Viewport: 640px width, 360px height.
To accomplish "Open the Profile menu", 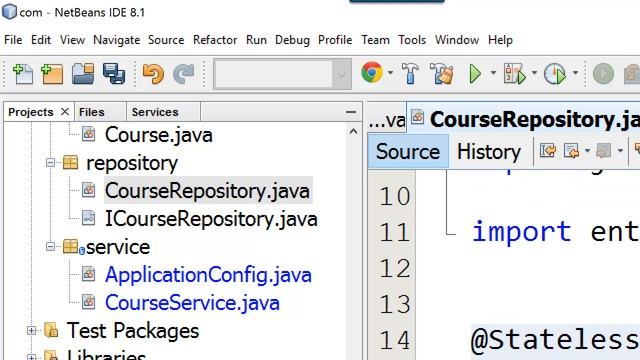I will tap(335, 40).
